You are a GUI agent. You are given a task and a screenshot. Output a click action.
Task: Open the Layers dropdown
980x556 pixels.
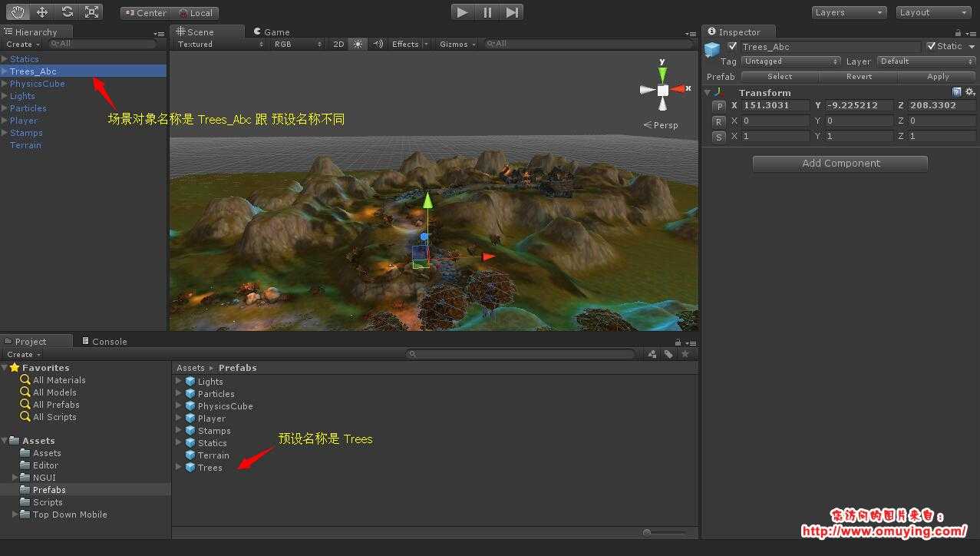click(849, 12)
